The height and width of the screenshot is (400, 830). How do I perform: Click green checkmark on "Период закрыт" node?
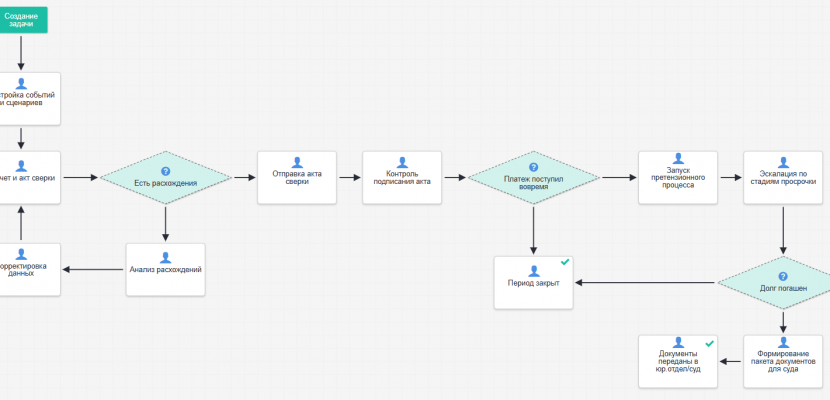pos(565,262)
